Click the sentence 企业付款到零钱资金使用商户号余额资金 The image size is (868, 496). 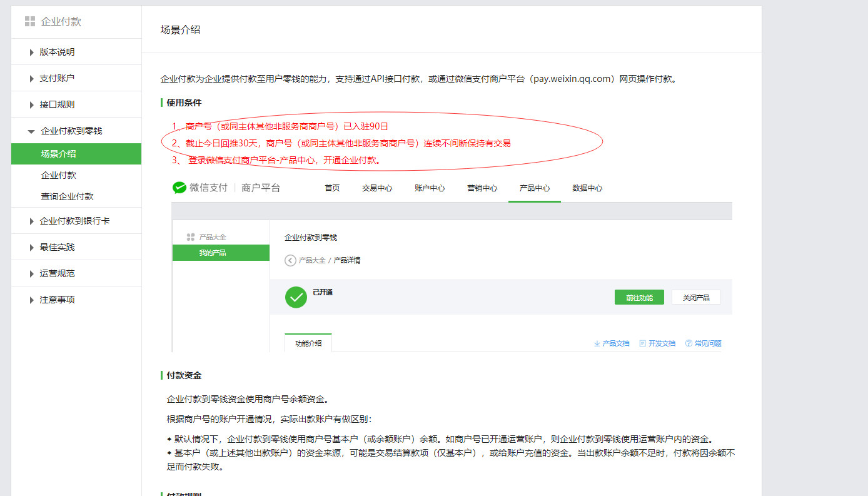248,399
